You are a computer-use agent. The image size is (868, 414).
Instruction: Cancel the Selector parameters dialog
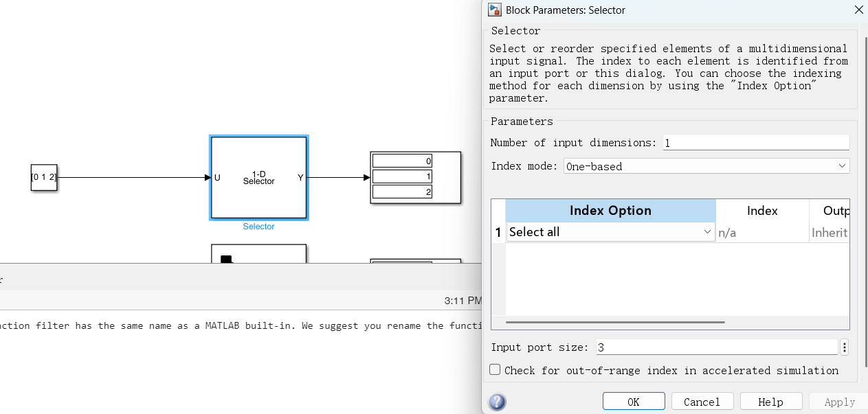click(702, 401)
